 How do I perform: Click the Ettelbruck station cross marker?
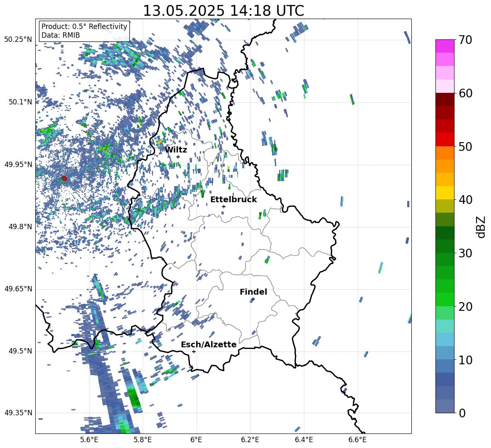tap(224, 206)
